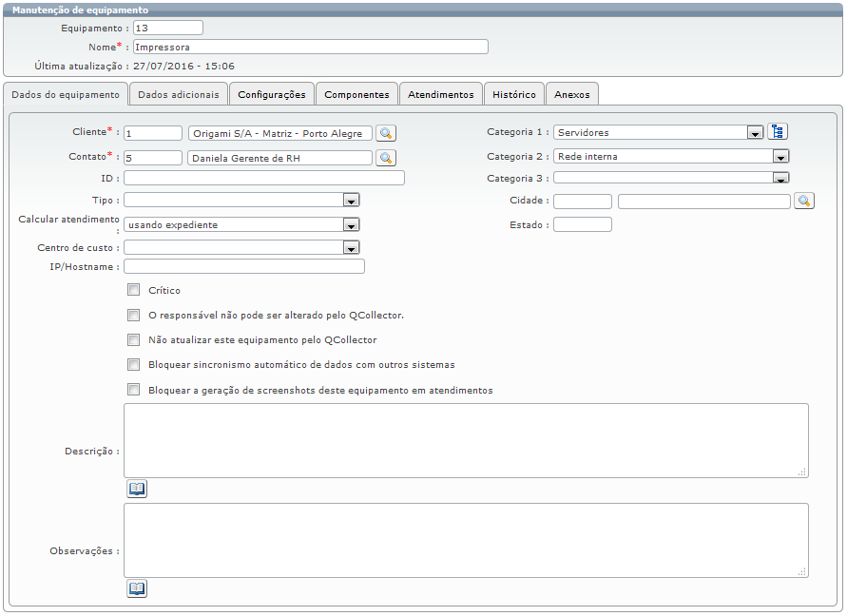Viewport: 847px width, 616px height.
Task: Toggle 'Bloquear sincronismo automático de dados' checkbox
Action: click(x=134, y=364)
